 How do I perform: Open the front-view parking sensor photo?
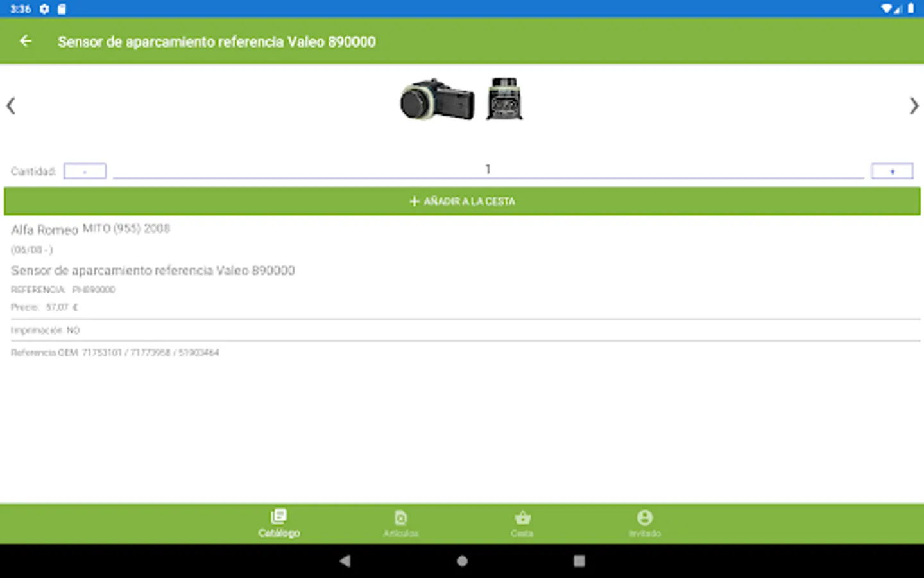(504, 99)
